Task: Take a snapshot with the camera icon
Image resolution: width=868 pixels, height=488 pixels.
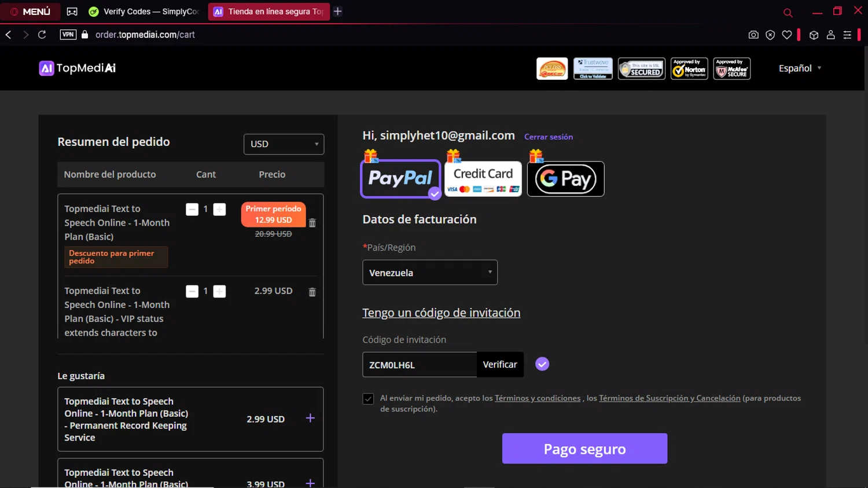Action: [753, 35]
